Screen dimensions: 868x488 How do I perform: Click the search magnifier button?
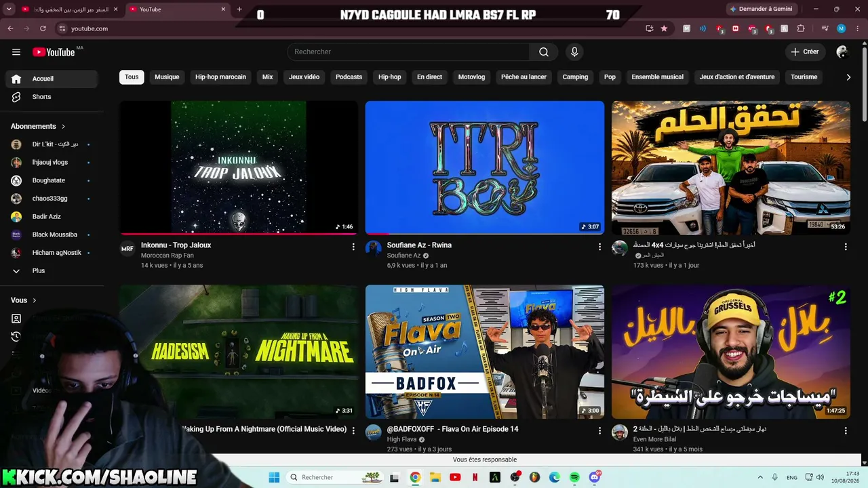pos(544,52)
